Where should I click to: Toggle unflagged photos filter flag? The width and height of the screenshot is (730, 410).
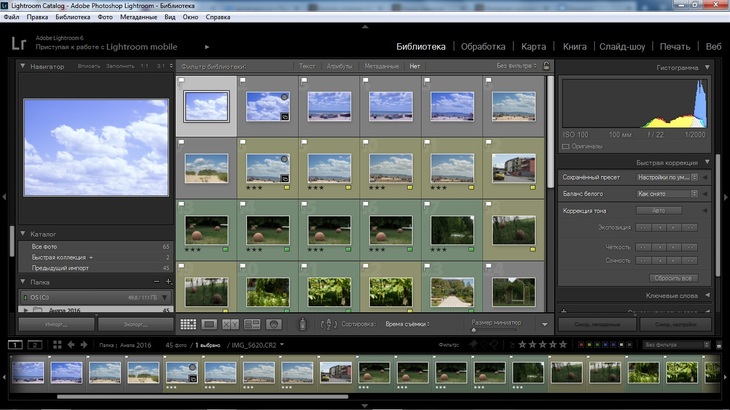484,345
